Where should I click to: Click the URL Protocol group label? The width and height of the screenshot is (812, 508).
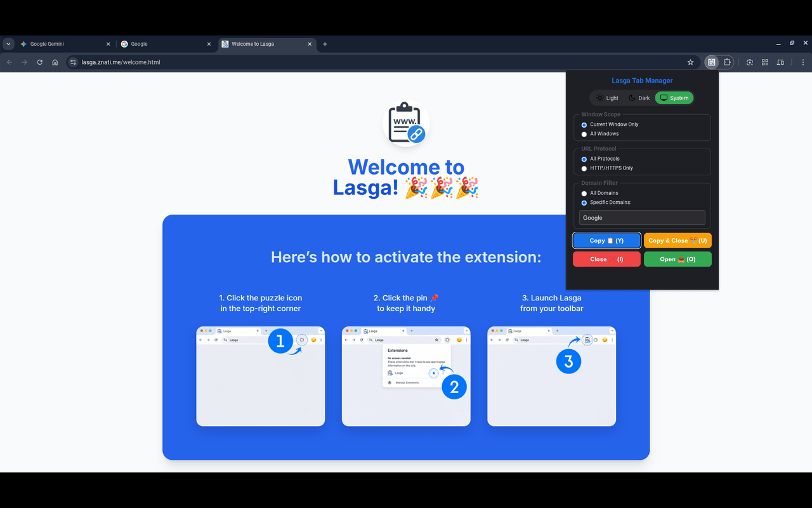point(599,149)
